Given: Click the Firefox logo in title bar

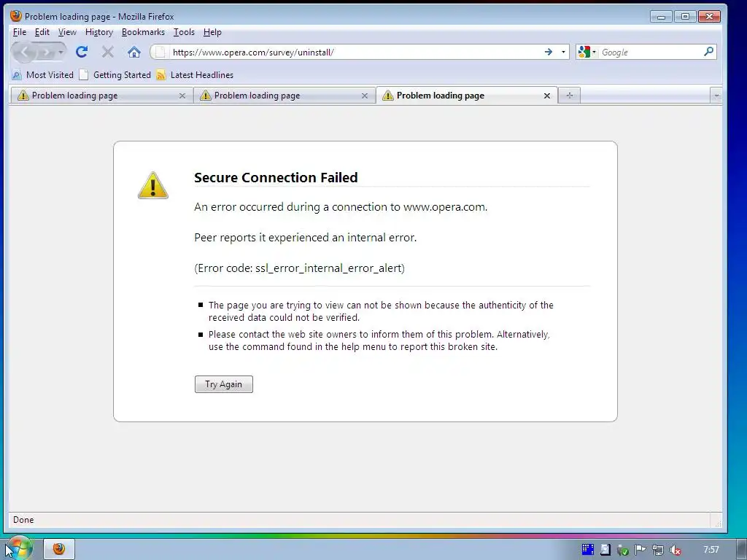Looking at the screenshot, I should click(x=16, y=16).
